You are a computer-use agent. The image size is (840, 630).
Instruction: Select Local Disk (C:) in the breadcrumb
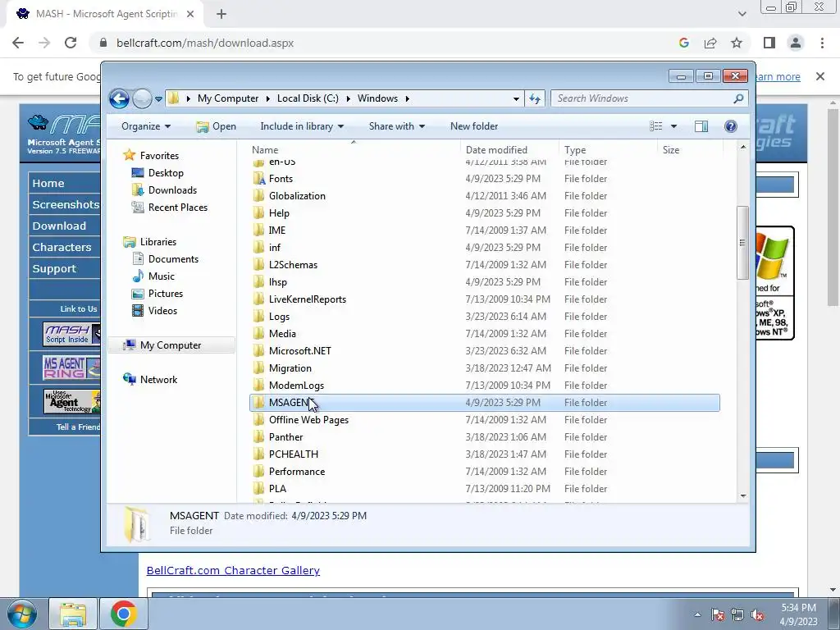(308, 98)
